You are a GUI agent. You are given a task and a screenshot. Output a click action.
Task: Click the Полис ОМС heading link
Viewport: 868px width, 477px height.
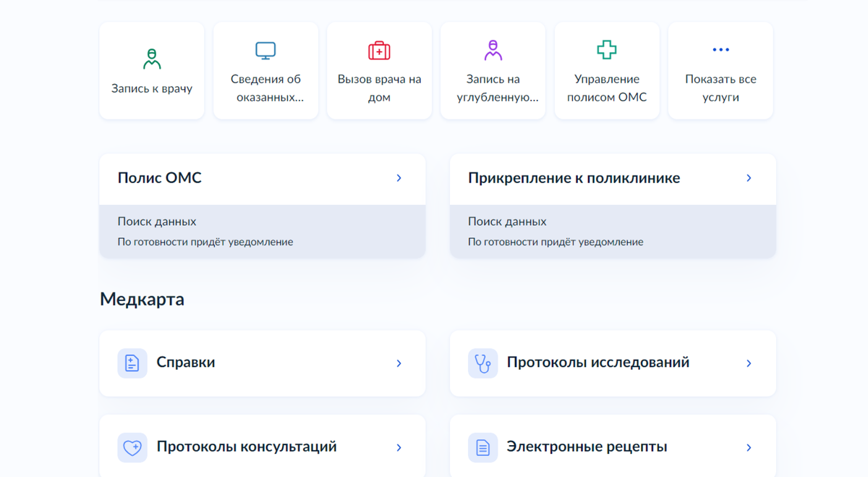tap(160, 178)
